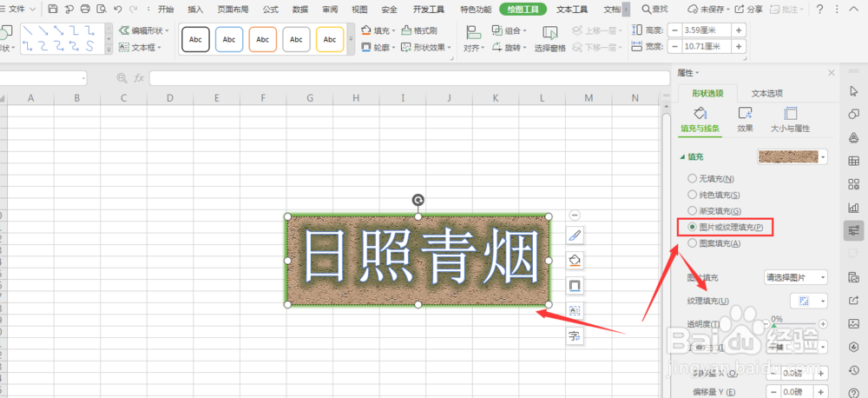868x398 pixels.
Task: Open the Shape Effects (形状效果) dropdown
Action: (x=450, y=48)
